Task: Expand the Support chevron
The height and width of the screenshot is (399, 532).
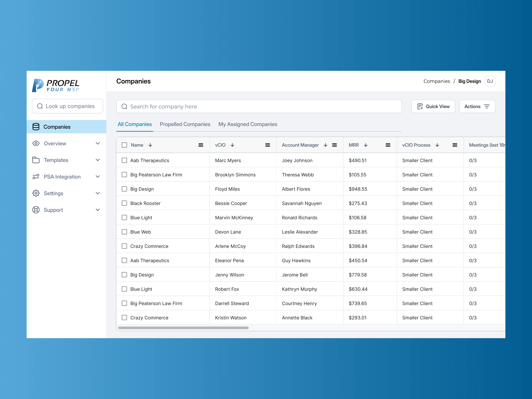Action: tap(98, 210)
